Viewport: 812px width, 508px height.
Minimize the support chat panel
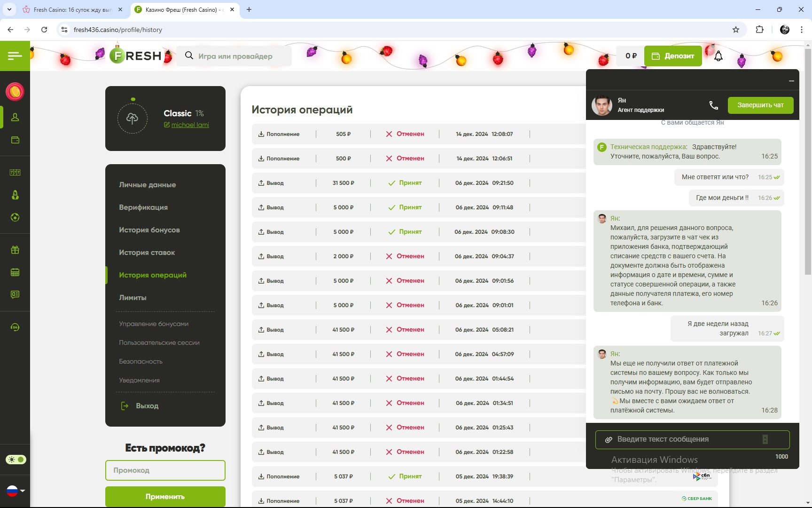click(791, 81)
